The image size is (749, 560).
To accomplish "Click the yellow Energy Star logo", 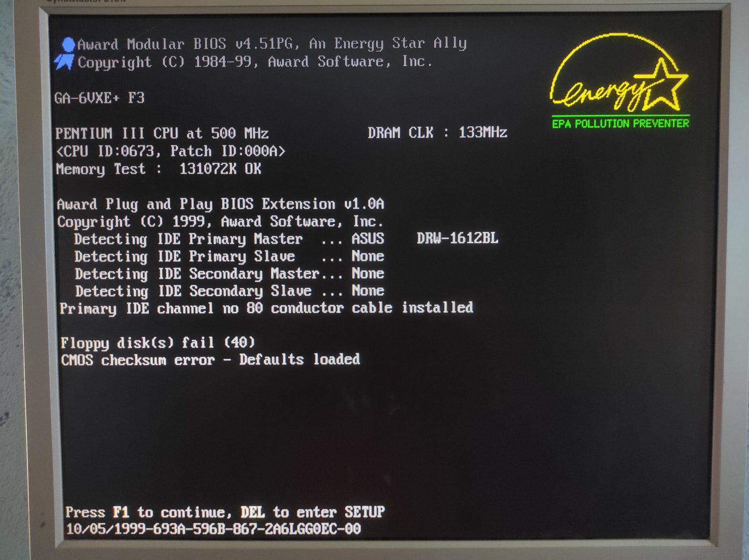I will [x=619, y=73].
